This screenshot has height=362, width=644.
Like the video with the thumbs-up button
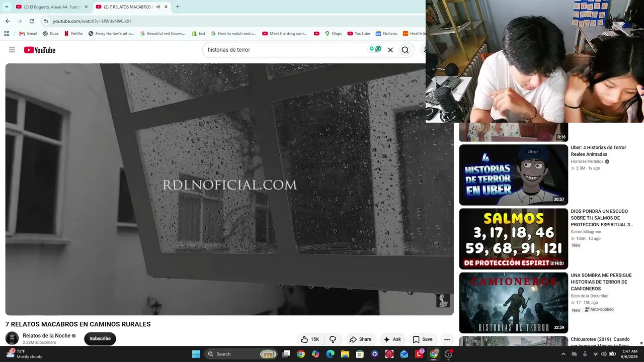pyautogui.click(x=310, y=339)
